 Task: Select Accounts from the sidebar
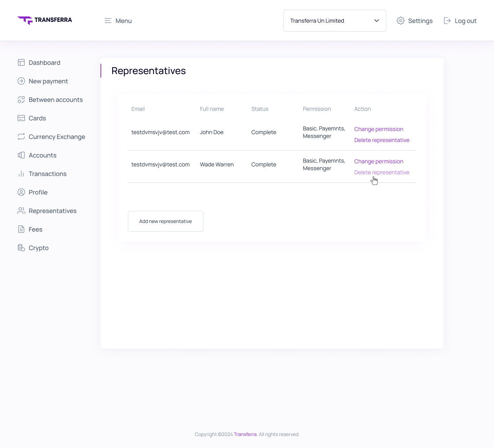(x=43, y=155)
